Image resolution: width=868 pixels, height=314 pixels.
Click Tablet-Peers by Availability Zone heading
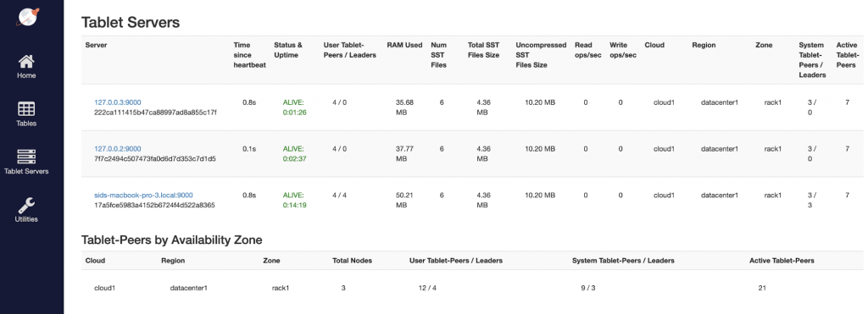click(x=171, y=240)
